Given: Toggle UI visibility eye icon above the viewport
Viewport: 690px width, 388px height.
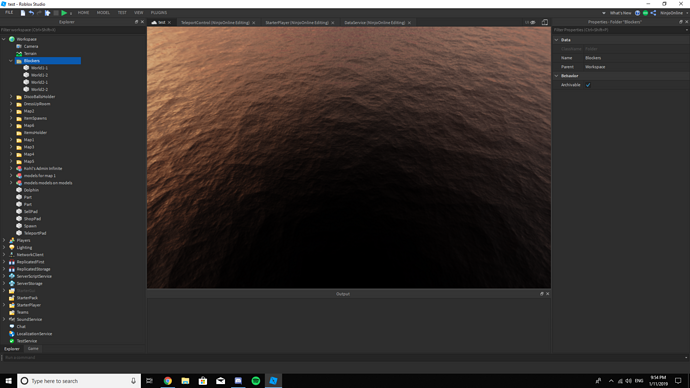Looking at the screenshot, I should (532, 22).
